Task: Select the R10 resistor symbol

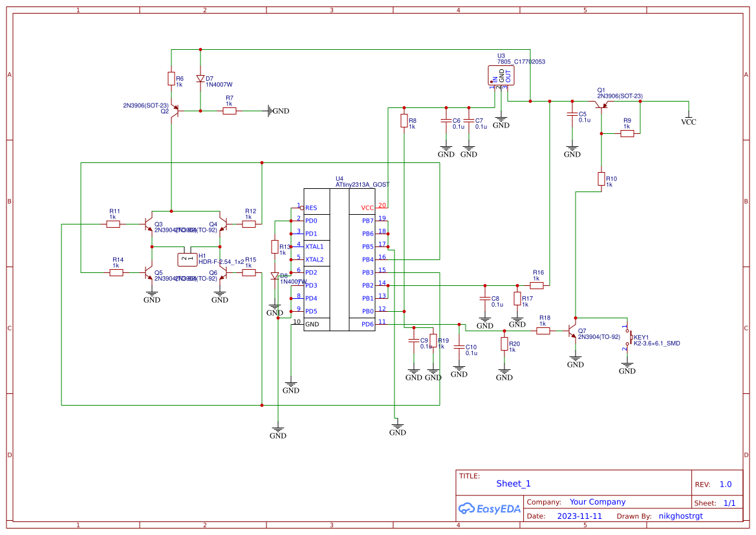Action: click(601, 178)
